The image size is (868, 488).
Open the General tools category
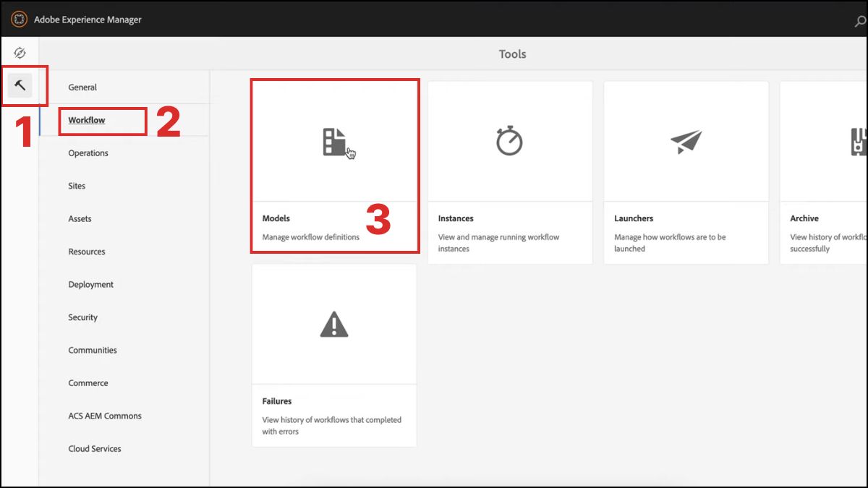coord(82,87)
